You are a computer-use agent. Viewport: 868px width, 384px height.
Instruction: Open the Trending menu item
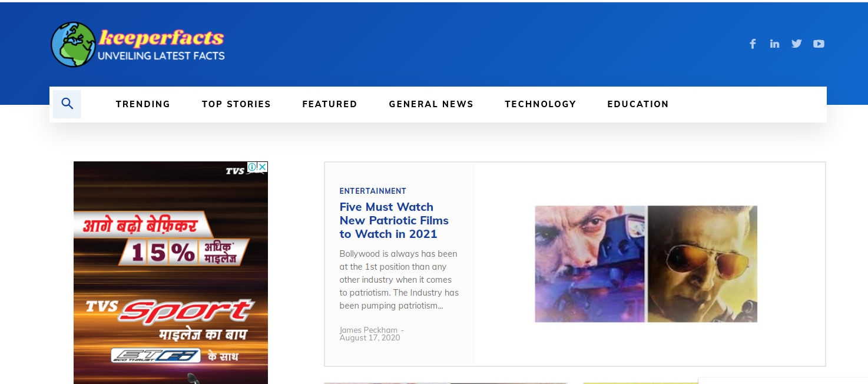tap(143, 104)
